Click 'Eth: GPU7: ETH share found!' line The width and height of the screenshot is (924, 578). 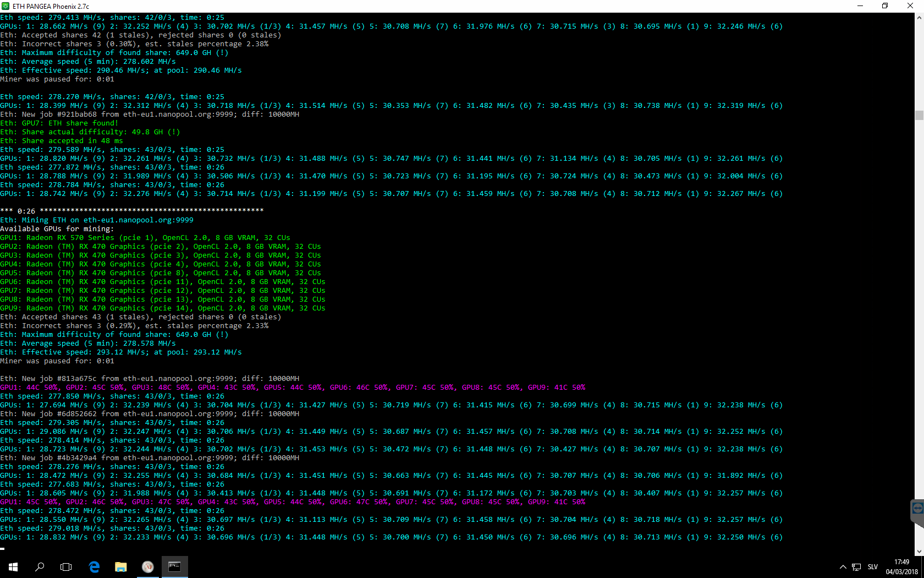59,123
